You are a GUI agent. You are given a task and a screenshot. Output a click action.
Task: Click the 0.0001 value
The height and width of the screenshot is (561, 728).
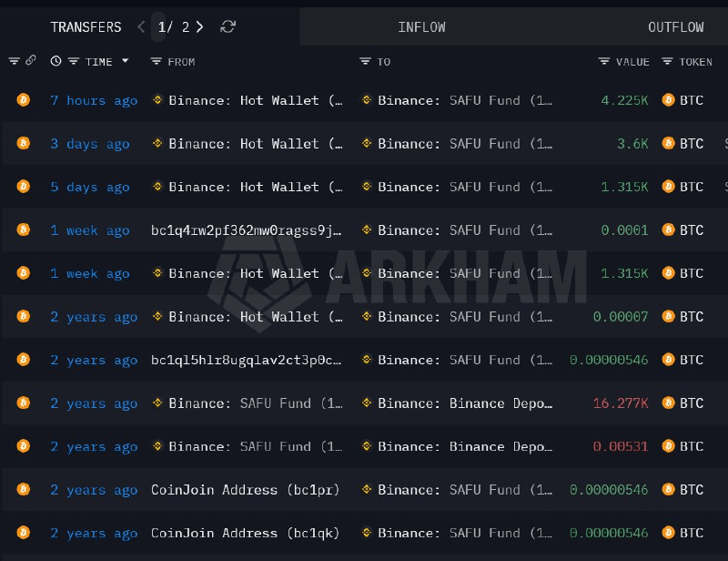(624, 230)
